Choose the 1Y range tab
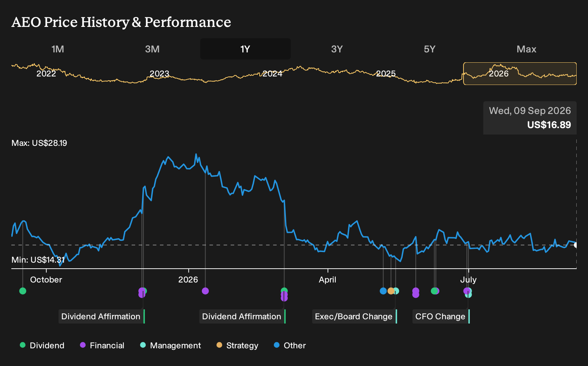 246,49
